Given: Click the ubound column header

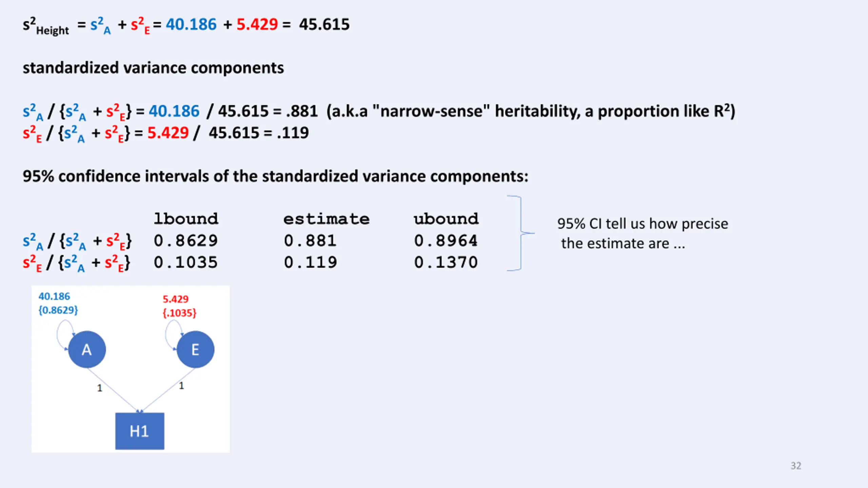Looking at the screenshot, I should click(446, 219).
